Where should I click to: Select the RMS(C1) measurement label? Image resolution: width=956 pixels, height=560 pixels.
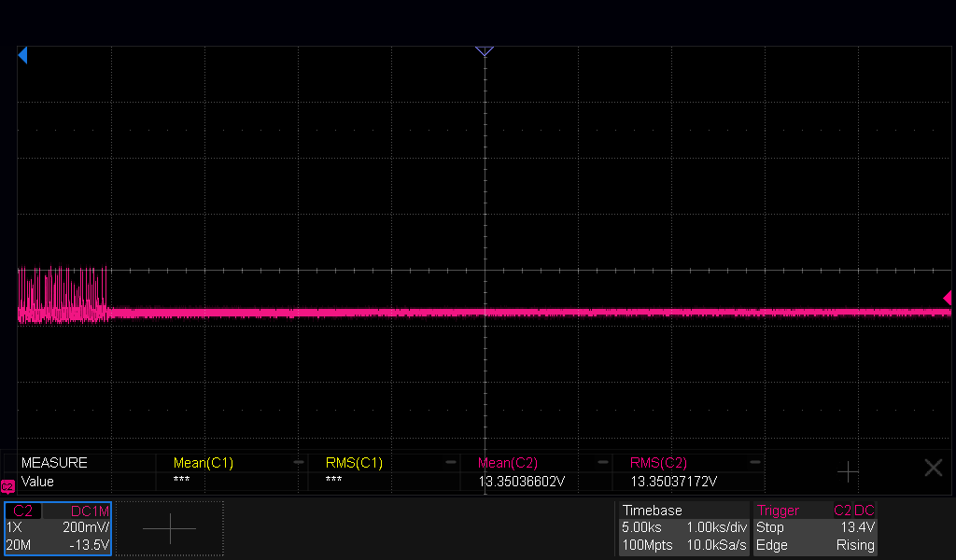coord(354,463)
